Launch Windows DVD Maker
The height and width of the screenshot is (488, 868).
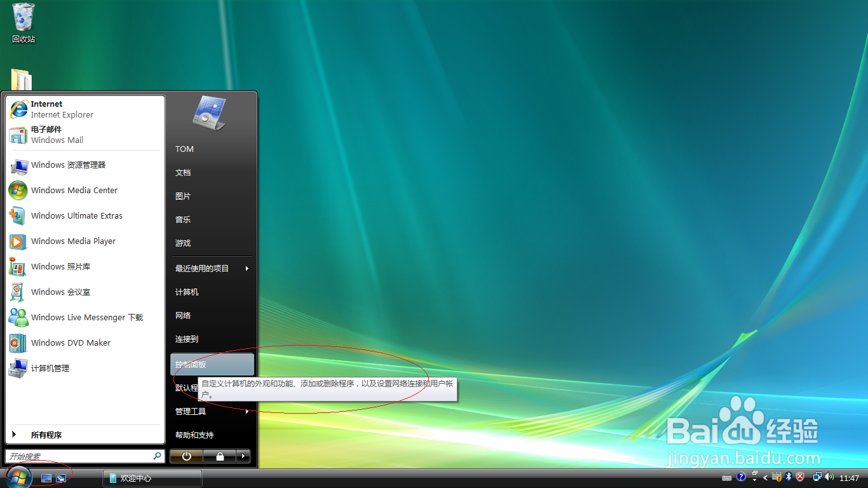(x=85, y=343)
